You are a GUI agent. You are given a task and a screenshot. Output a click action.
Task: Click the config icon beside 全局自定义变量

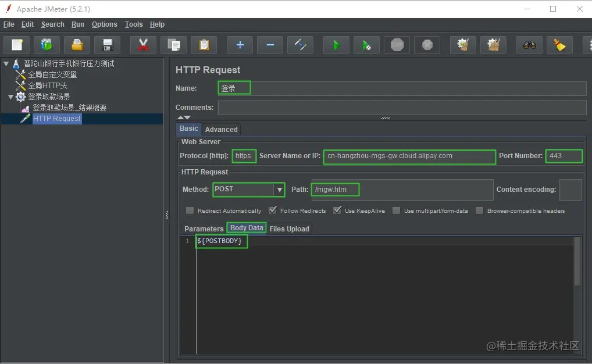(x=20, y=75)
